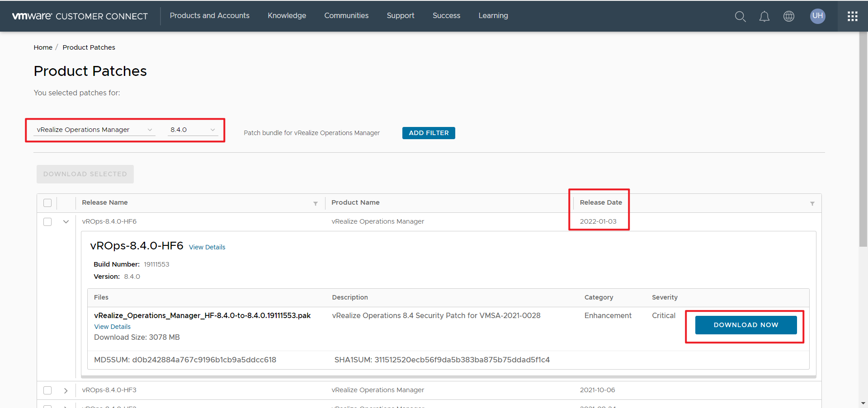Collapse the vROps-8.4.0-HF6 row
This screenshot has width=868, height=408.
pos(66,221)
